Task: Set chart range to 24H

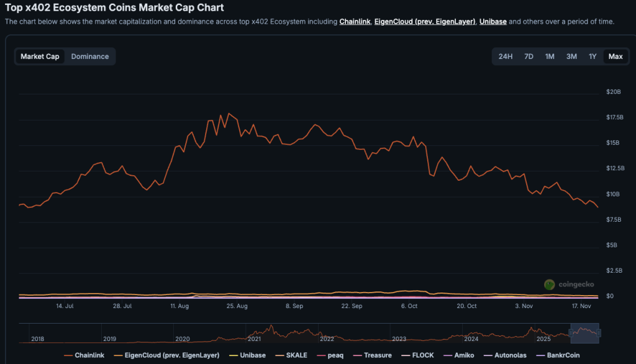Action: pyautogui.click(x=506, y=57)
